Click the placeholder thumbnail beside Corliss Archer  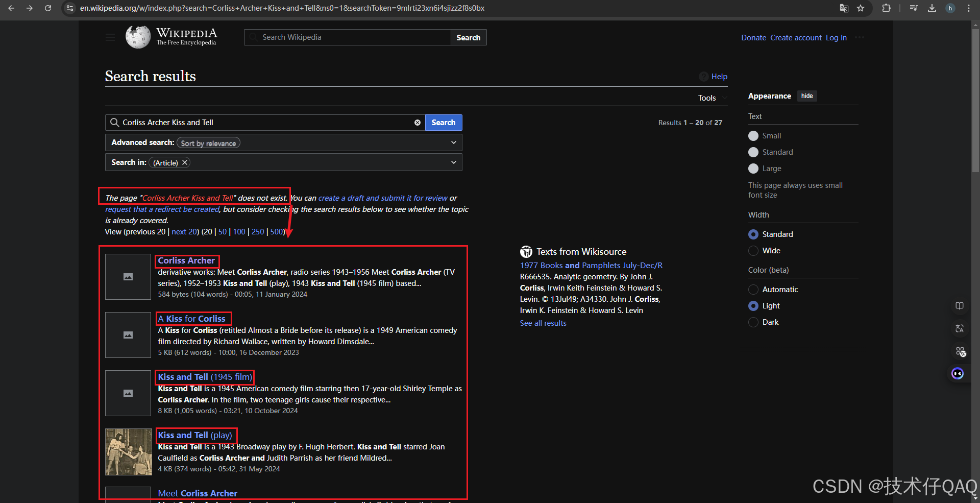tap(128, 277)
